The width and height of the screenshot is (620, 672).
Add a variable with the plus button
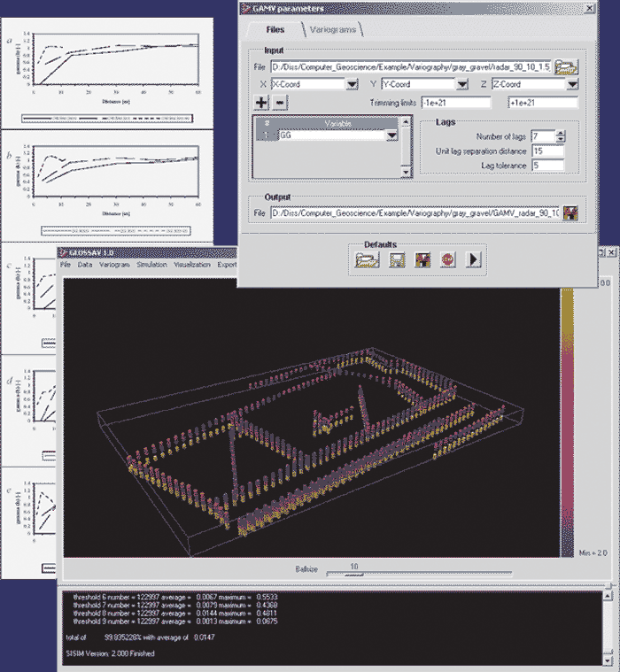tap(261, 103)
